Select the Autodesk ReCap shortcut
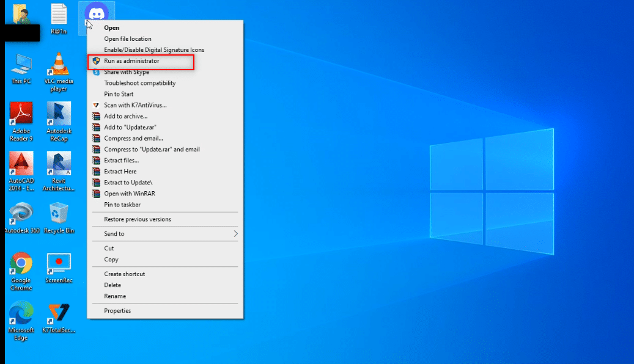 [59, 121]
